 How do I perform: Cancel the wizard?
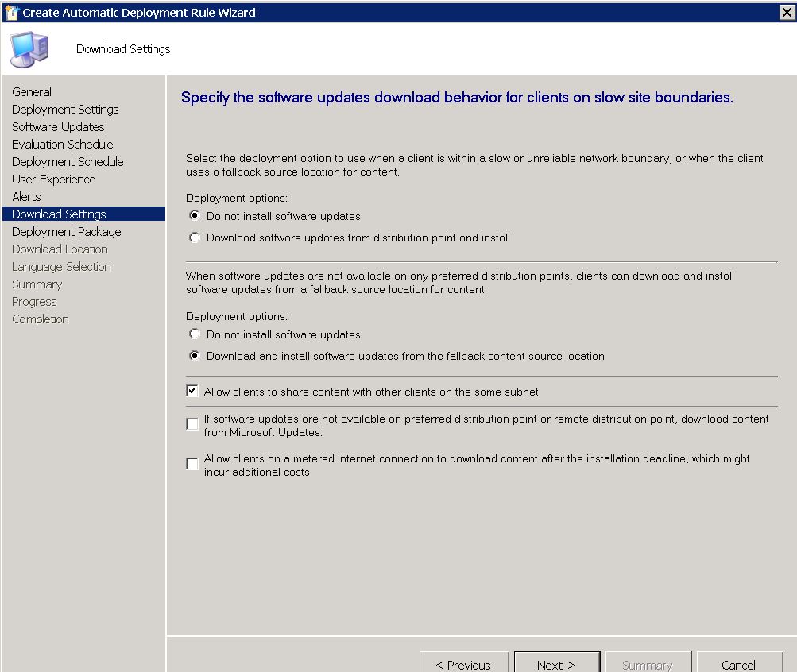(739, 663)
